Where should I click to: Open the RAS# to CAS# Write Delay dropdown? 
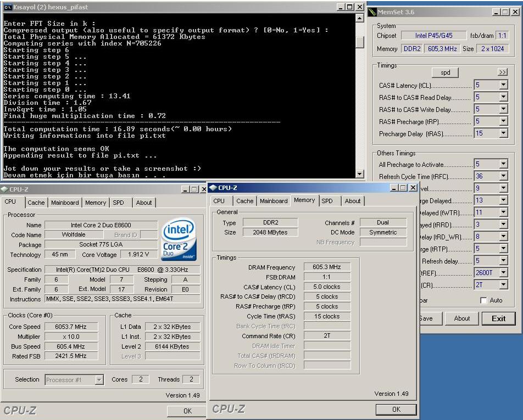click(x=503, y=109)
